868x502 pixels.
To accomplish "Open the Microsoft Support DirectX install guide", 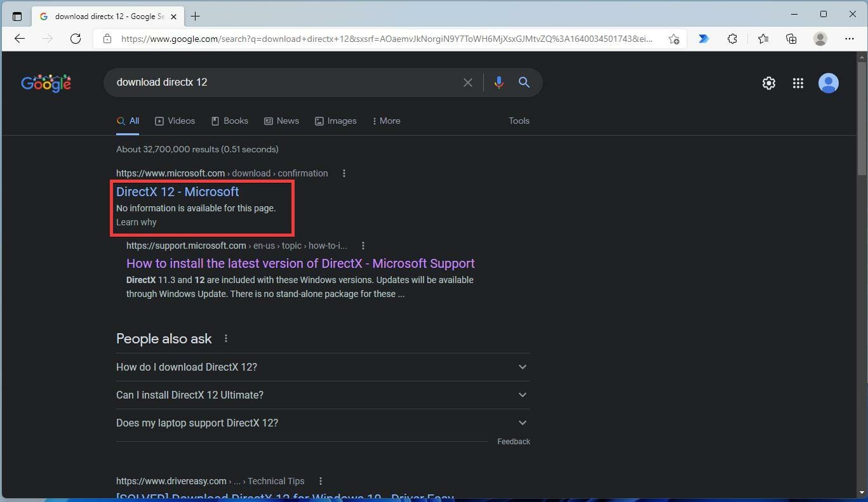I will [x=300, y=263].
